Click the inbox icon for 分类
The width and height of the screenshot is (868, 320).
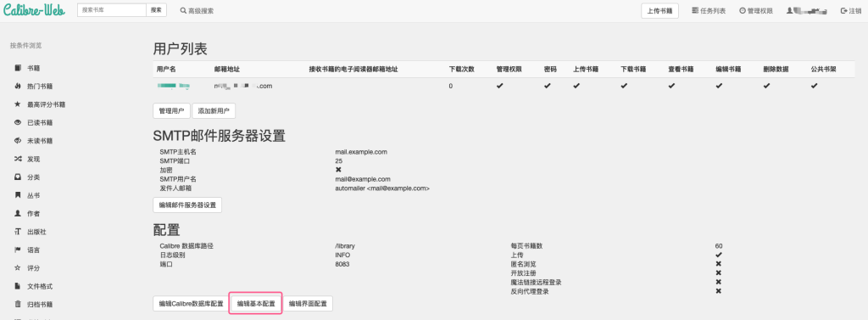pos(18,177)
